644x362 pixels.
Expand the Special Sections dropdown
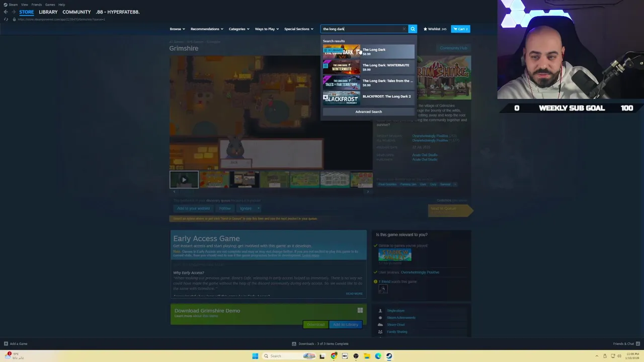[298, 29]
